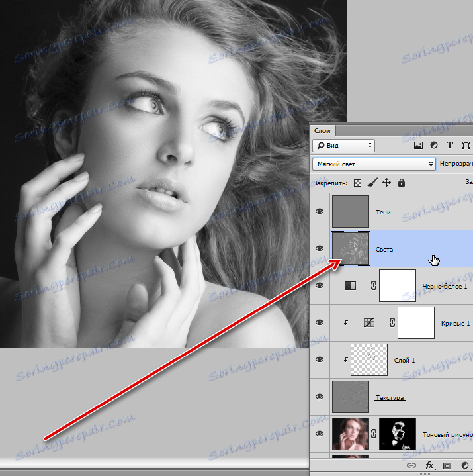Image resolution: width=473 pixels, height=476 pixels.
Task: Select the Слои panel tab
Action: click(x=323, y=131)
